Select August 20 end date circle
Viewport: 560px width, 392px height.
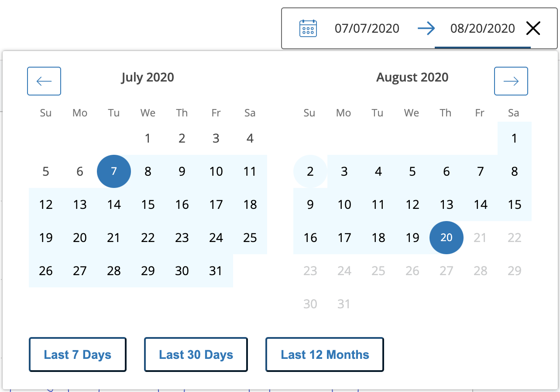446,238
